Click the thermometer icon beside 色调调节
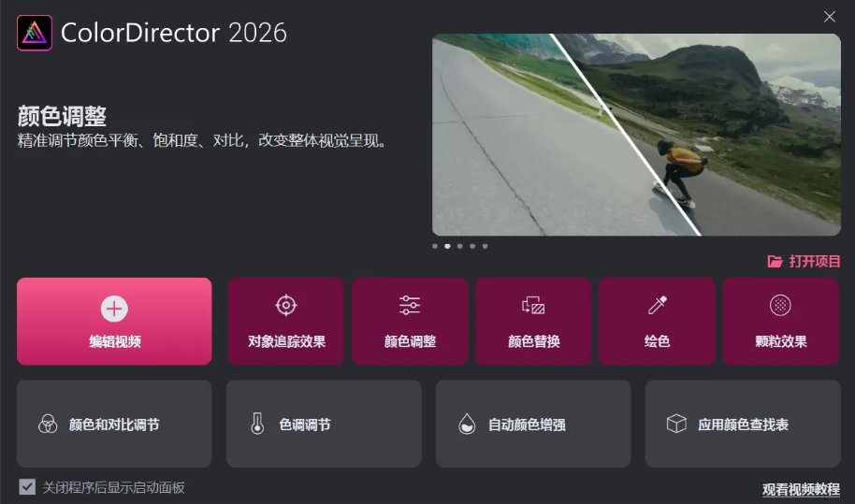Screen dimensions: 855x504 [x=257, y=424]
